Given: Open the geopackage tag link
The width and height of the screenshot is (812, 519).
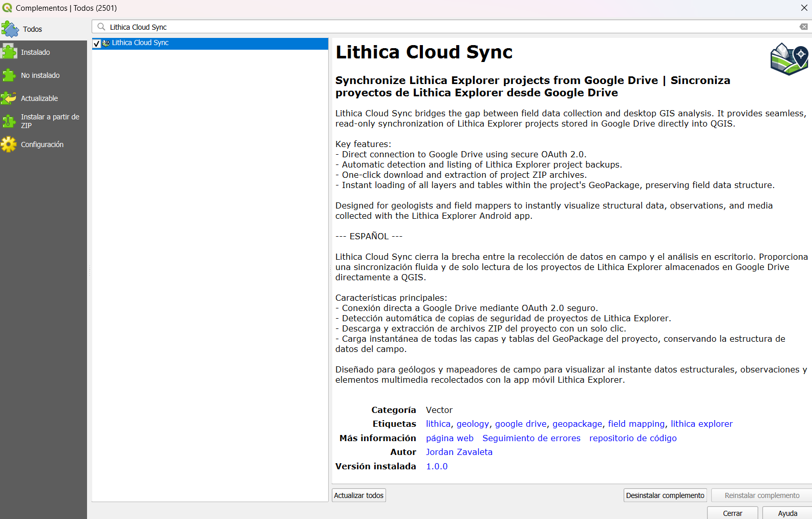Looking at the screenshot, I should click(577, 424).
